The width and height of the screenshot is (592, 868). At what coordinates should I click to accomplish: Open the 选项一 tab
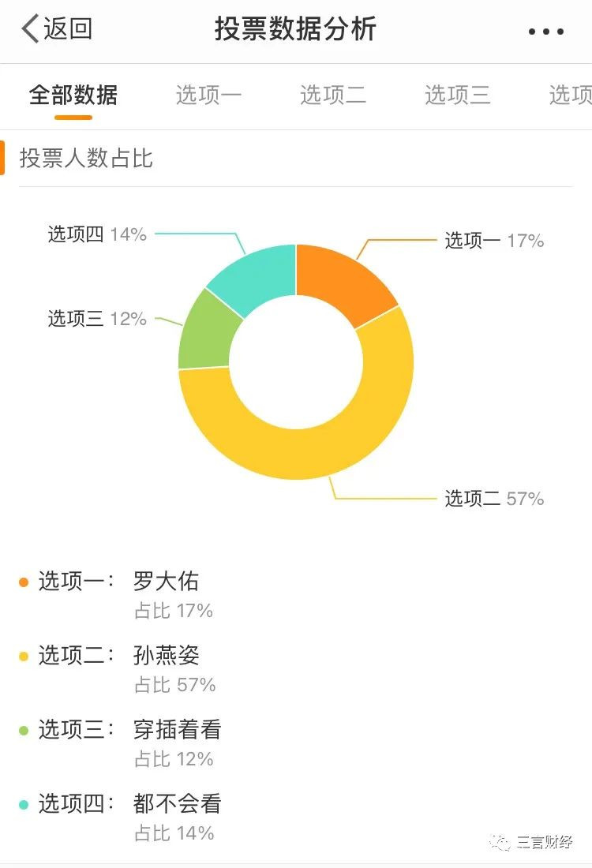click(208, 95)
